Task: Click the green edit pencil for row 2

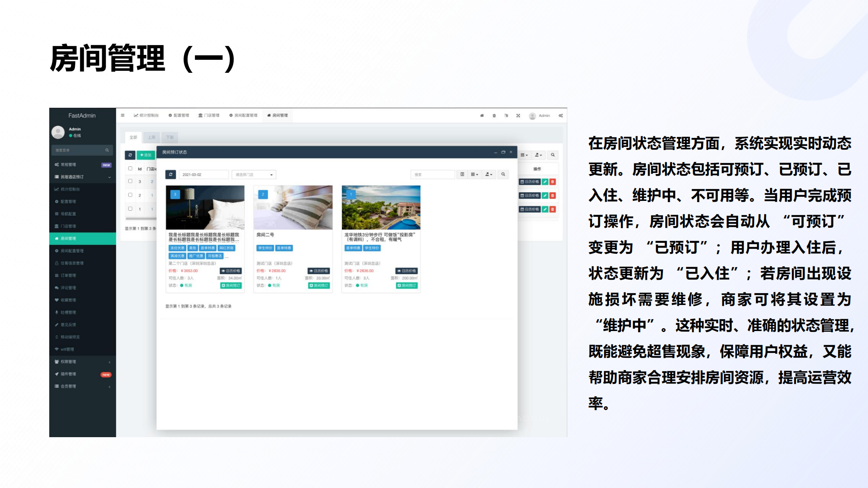Action: 545,196
